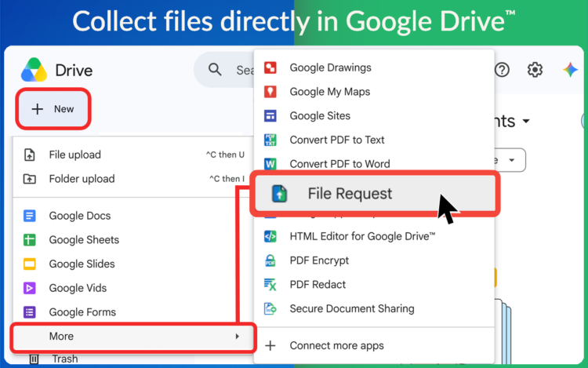
Task: Open the New button
Action: coord(53,109)
